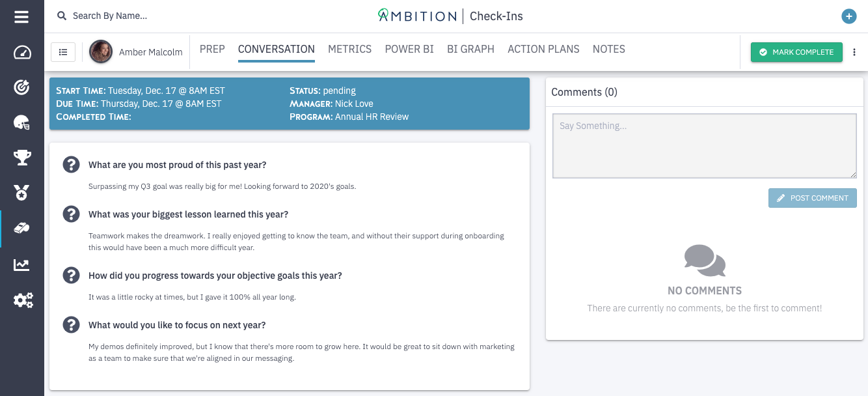Click the Status "pending" value

tap(340, 91)
